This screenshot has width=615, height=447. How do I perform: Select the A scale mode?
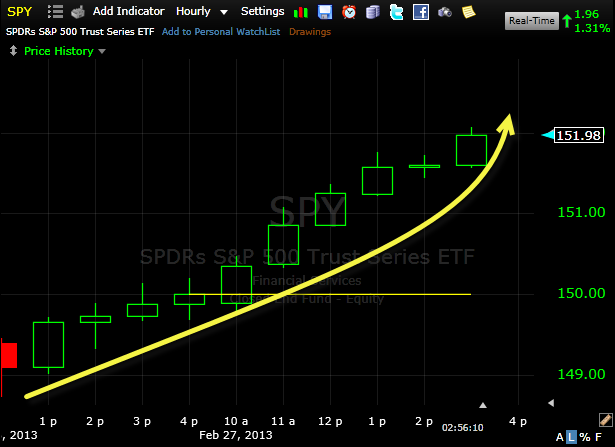click(x=560, y=437)
